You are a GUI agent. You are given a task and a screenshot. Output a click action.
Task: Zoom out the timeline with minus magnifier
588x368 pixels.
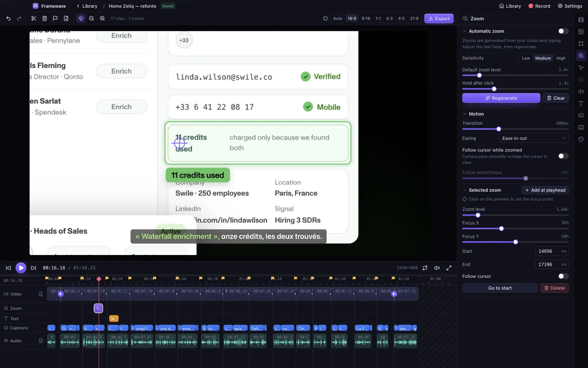click(x=92, y=18)
